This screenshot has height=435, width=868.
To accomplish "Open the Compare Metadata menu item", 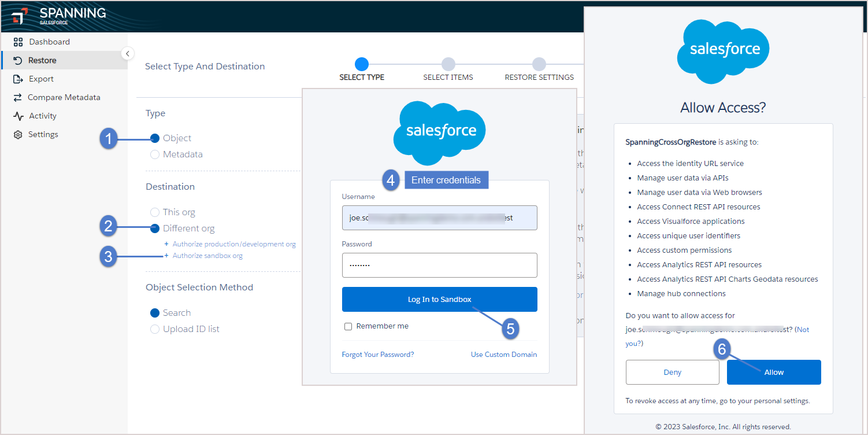I will [x=64, y=97].
